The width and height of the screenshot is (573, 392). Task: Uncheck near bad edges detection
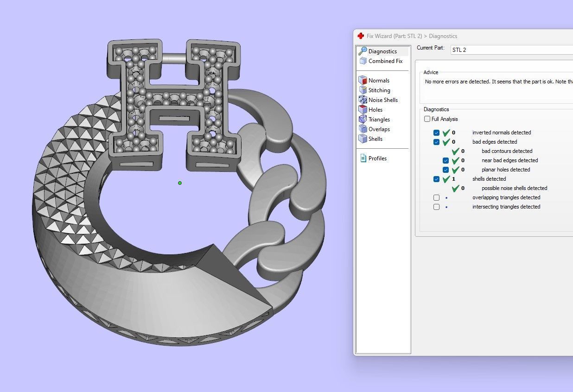pyautogui.click(x=446, y=160)
